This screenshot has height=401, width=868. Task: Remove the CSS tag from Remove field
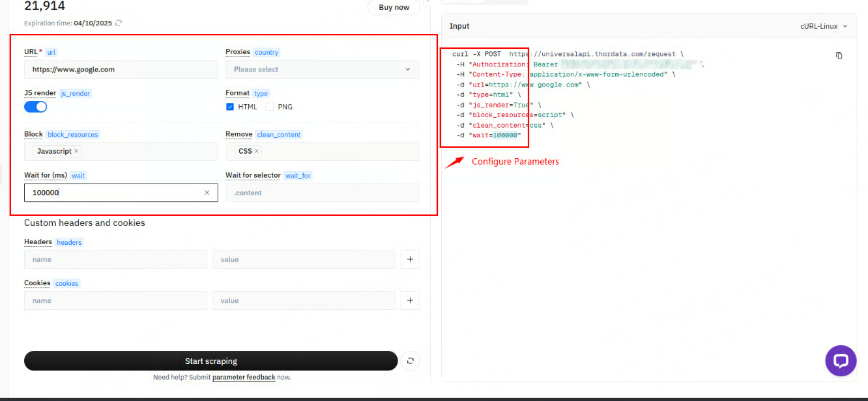tap(257, 151)
